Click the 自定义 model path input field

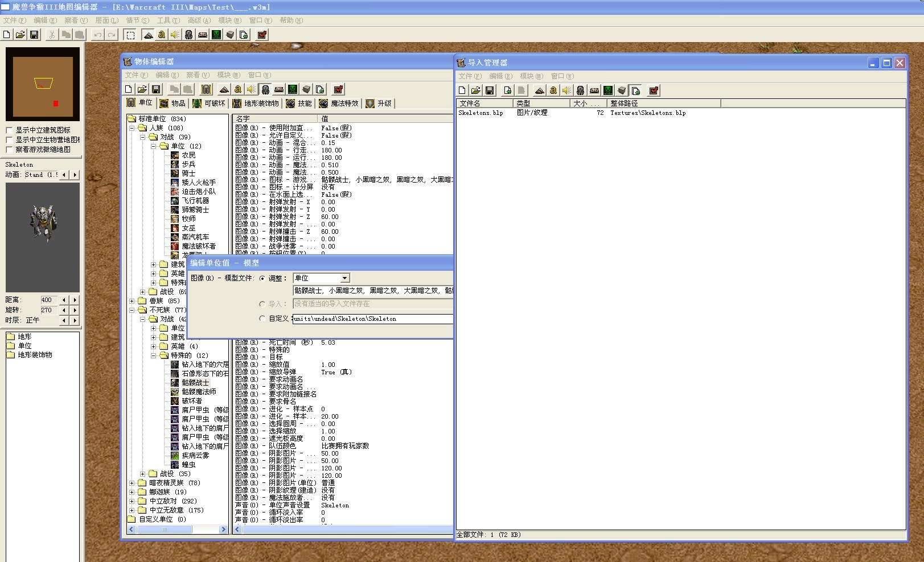click(373, 319)
